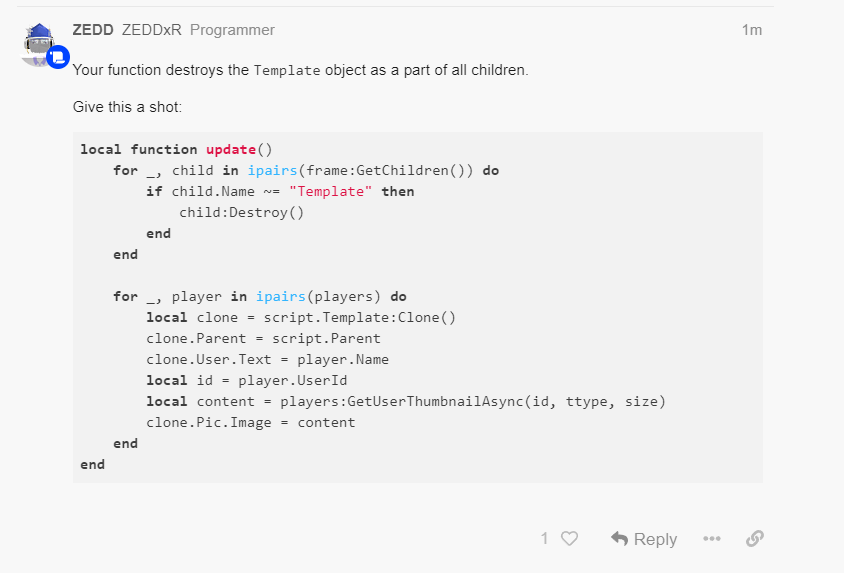844x573 pixels.
Task: Open the 1m post timestamp link
Action: tap(752, 30)
